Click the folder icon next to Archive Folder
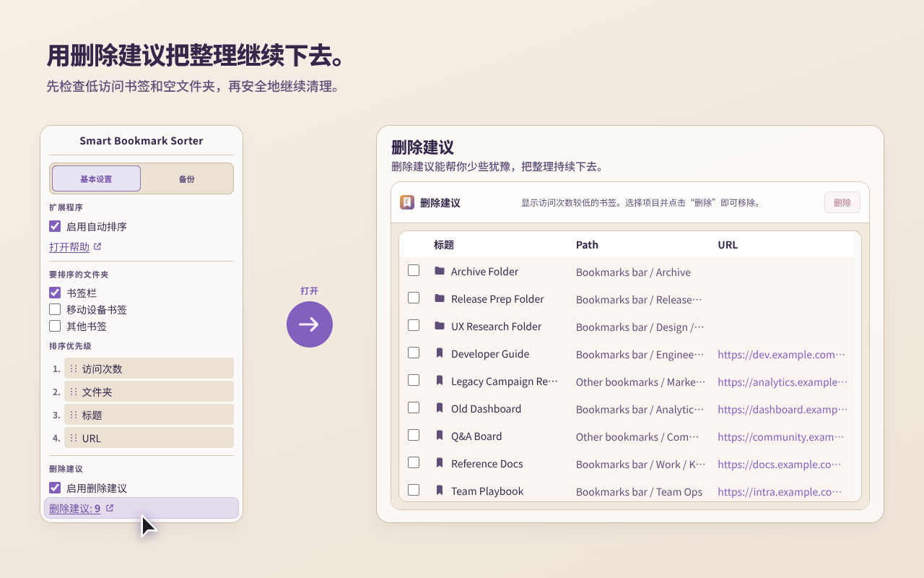This screenshot has height=578, width=924. click(x=439, y=271)
